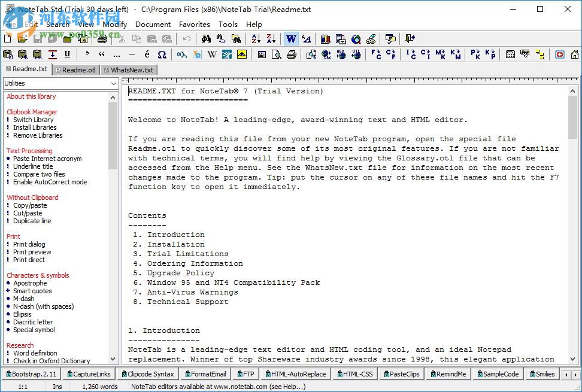The image size is (582, 392).
Task: Run Enable AutoCorrect mode clip
Action: coord(50,182)
